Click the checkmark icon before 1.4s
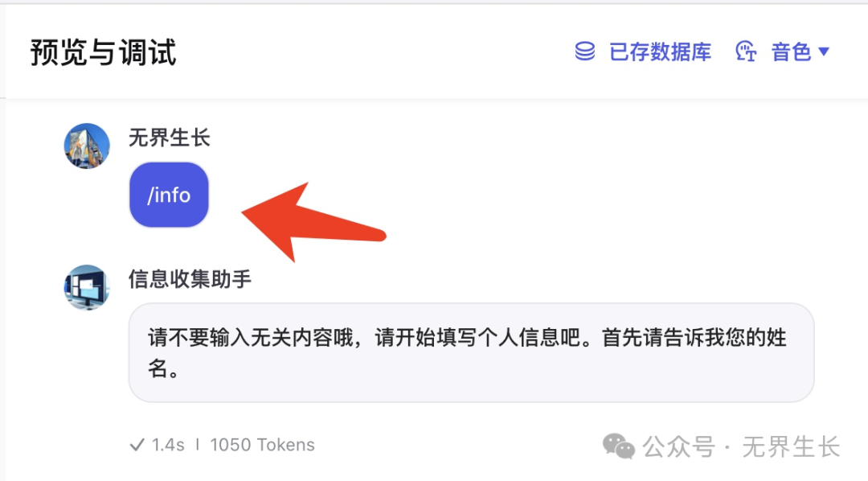868x481 pixels. [x=137, y=445]
